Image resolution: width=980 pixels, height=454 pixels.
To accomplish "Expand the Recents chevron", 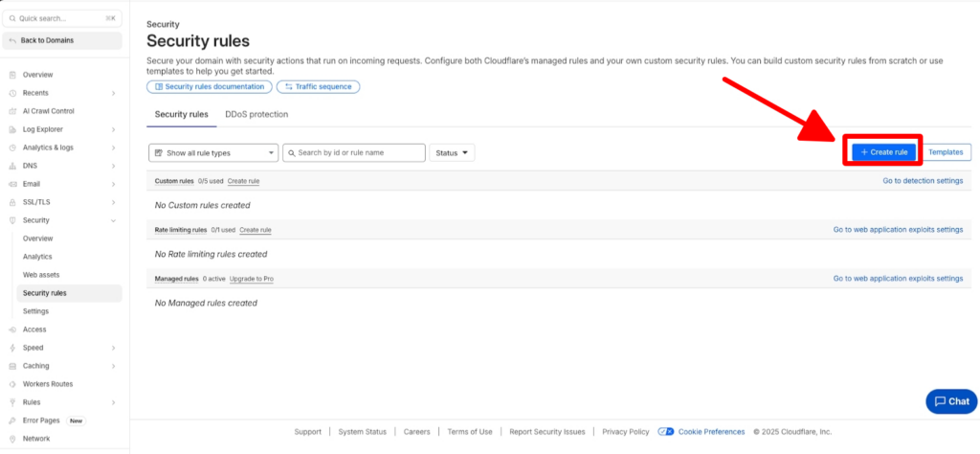I will tap(113, 93).
